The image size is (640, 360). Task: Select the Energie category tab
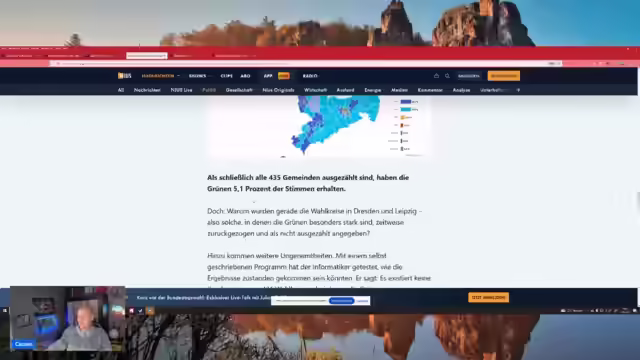(373, 90)
